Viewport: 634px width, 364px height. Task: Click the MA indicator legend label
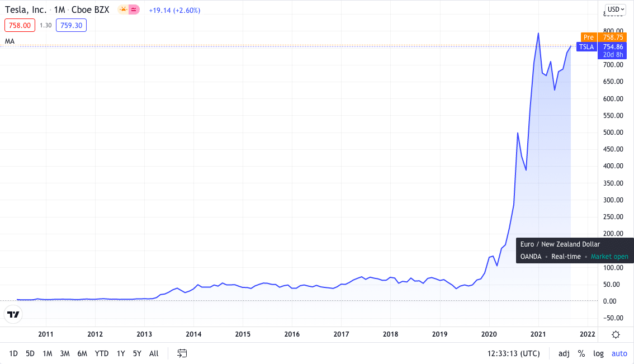[x=10, y=41]
